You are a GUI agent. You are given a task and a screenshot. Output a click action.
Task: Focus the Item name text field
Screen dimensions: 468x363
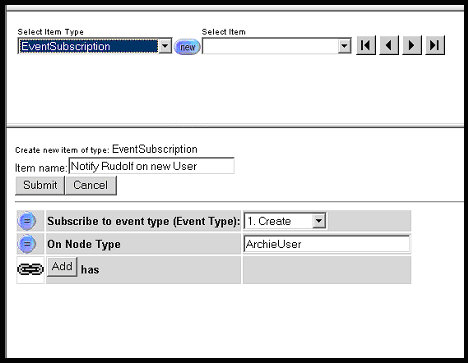pyautogui.click(x=152, y=166)
